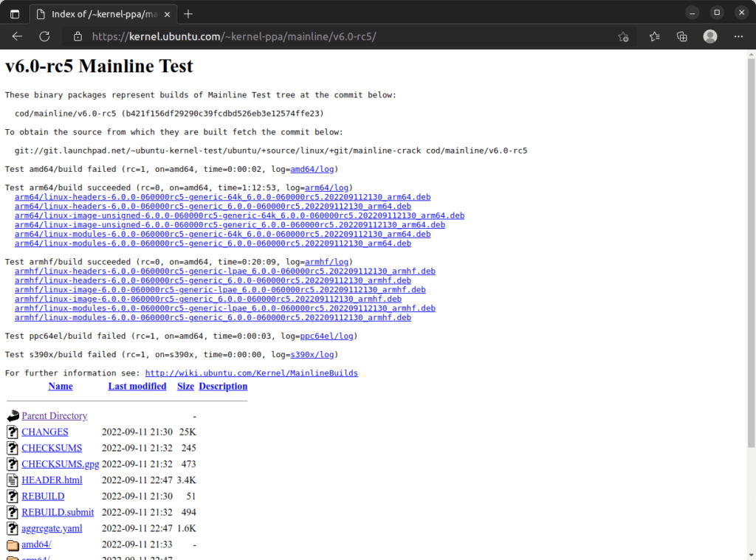Image resolution: width=756 pixels, height=560 pixels.
Task: Open the ppc64el/log link
Action: 326,336
